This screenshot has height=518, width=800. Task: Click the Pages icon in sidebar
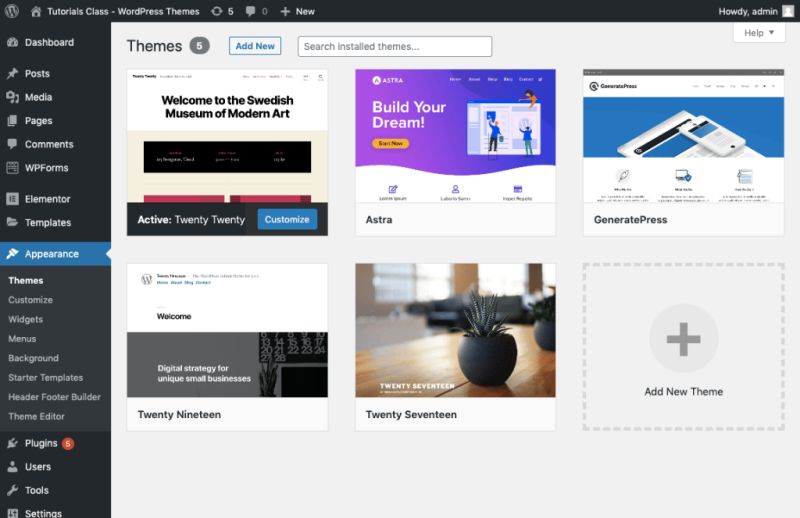click(13, 120)
